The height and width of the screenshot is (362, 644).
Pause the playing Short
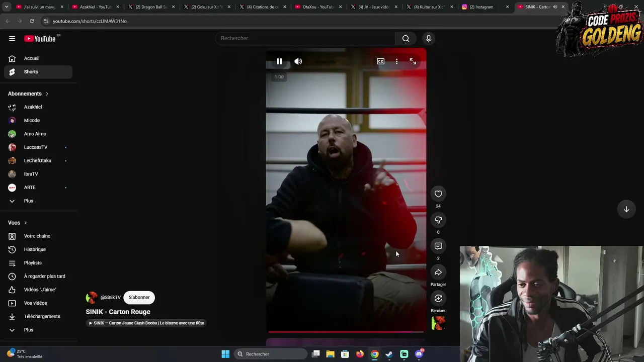(279, 61)
